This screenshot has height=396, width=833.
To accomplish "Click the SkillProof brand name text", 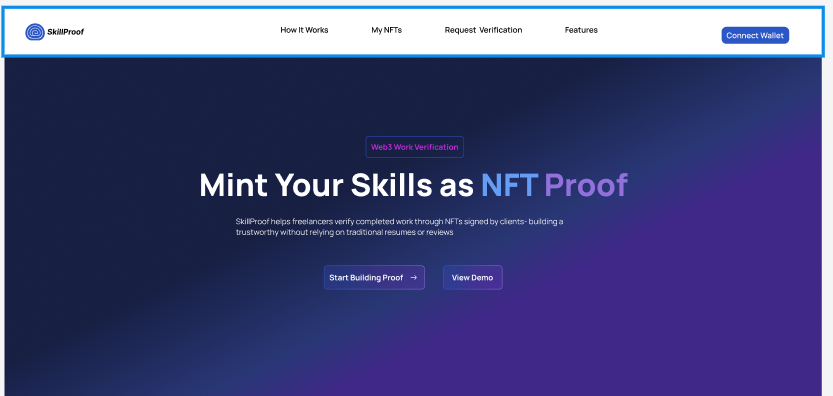I will [x=65, y=32].
